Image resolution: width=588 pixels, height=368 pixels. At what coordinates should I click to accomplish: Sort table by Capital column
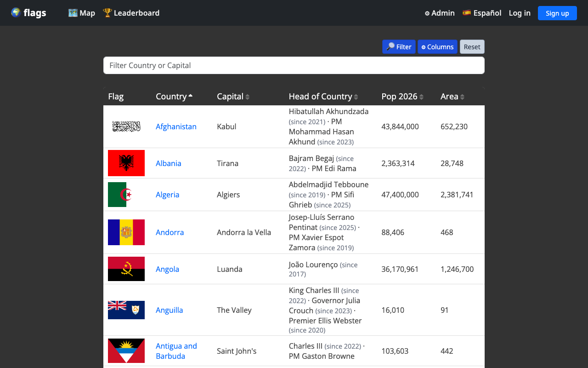(233, 96)
